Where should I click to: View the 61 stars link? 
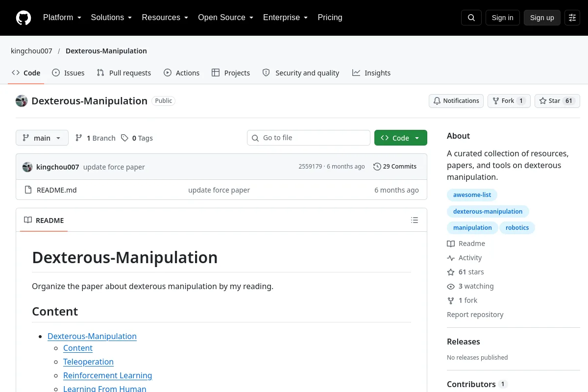[465, 272]
